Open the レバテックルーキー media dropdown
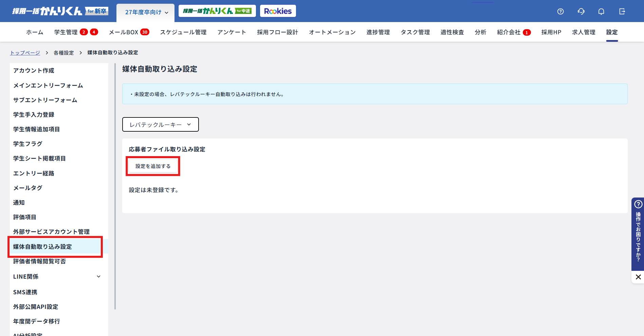644x336 pixels. [x=160, y=125]
